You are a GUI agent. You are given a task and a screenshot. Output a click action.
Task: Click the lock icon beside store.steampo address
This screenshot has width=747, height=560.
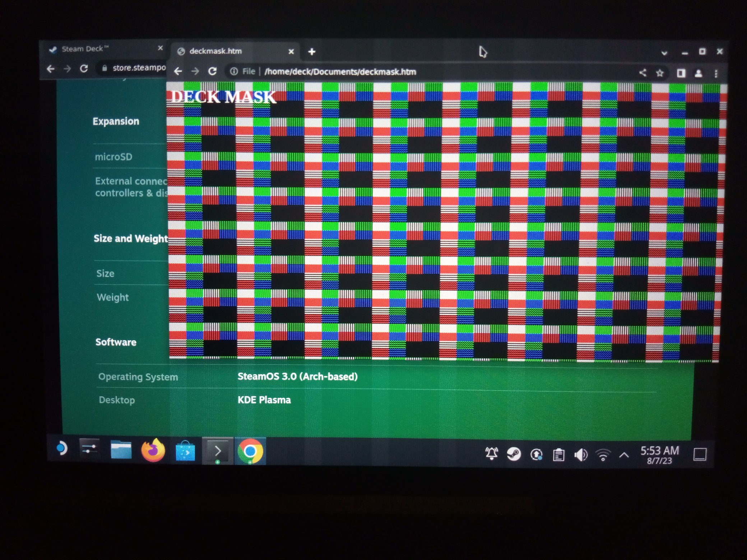click(x=105, y=68)
